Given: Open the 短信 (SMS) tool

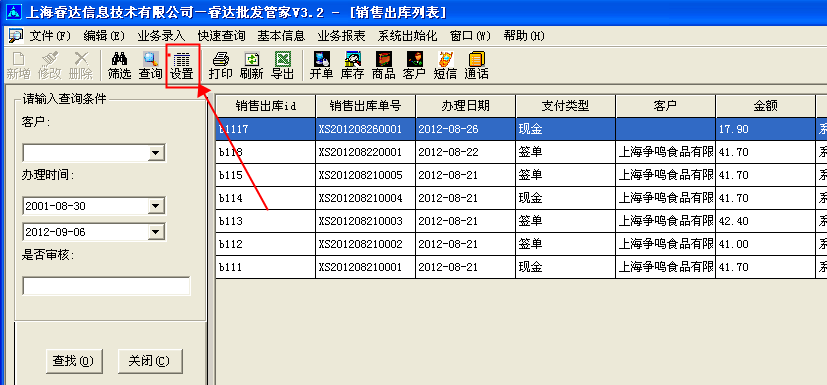Looking at the screenshot, I should [x=445, y=65].
